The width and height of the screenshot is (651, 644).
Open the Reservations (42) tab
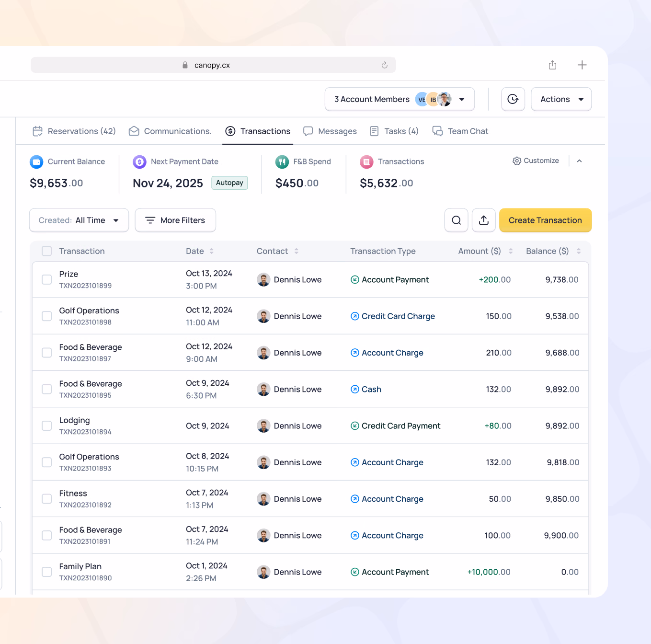74,131
